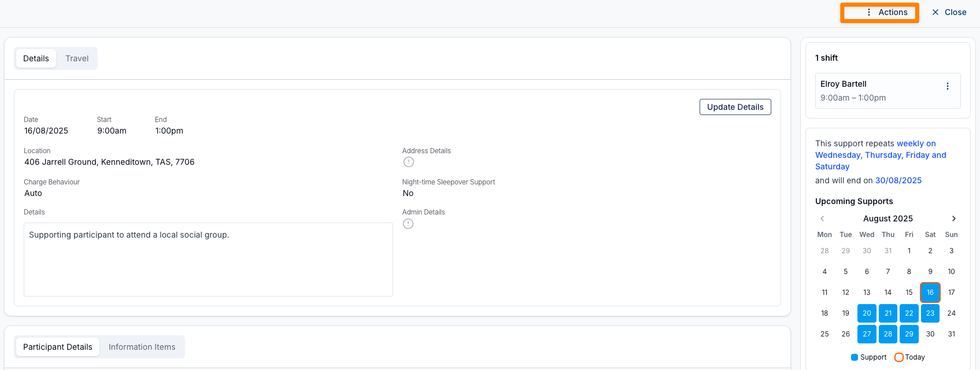Click the Close button

tap(949, 12)
